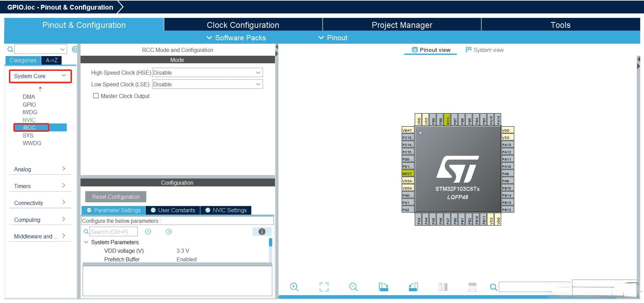Select NVIC in System Core list
644x303 pixels.
tap(29, 120)
